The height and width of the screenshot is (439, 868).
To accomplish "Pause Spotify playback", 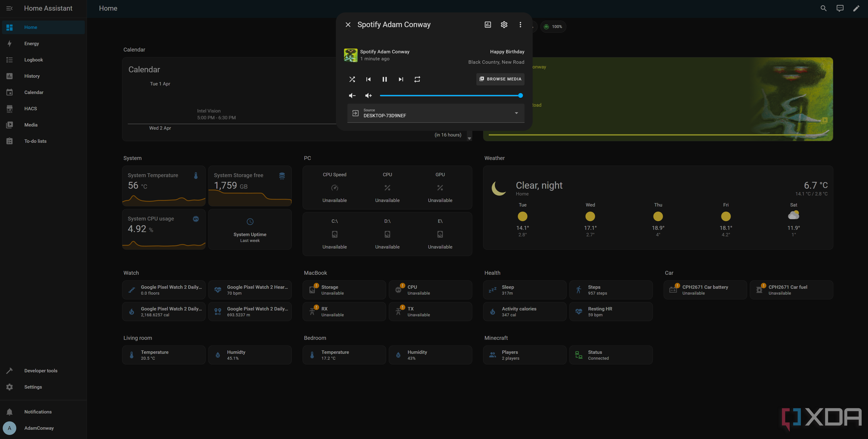I will click(x=384, y=79).
